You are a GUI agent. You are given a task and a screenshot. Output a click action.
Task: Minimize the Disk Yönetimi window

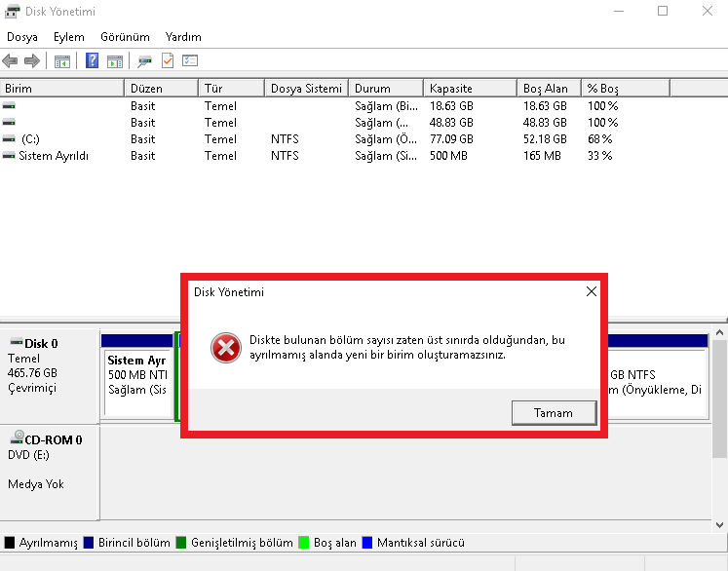coord(619,11)
